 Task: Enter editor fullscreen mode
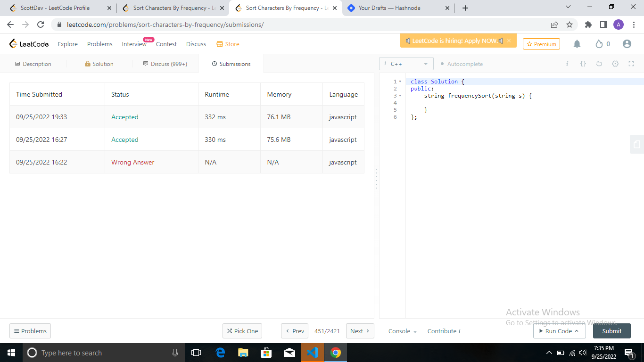tap(631, 64)
